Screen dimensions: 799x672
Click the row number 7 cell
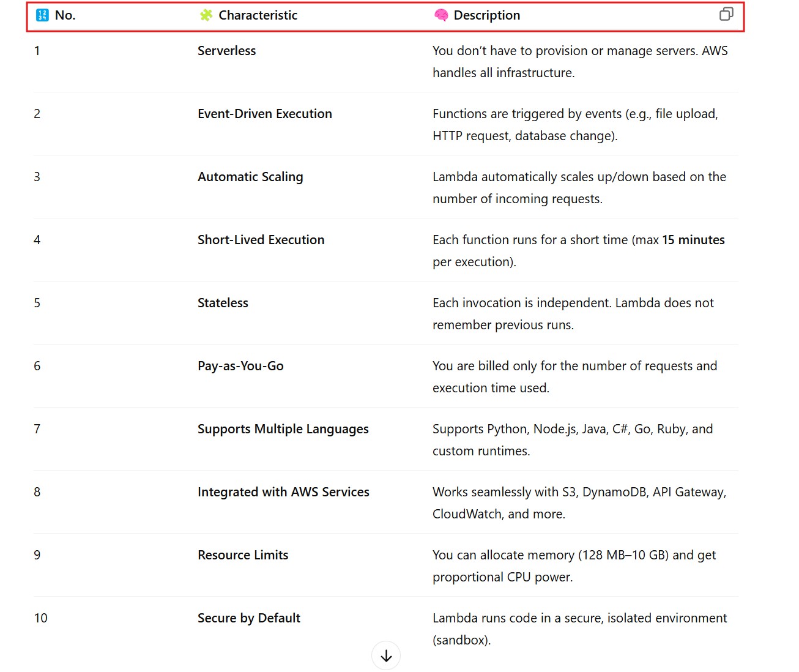tap(37, 429)
